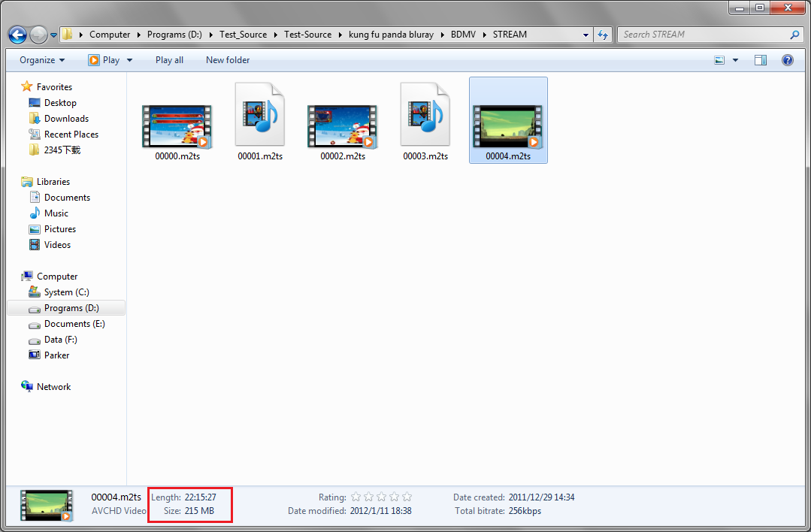This screenshot has height=532, width=811.
Task: Select the 00002.m2ts video thumbnail
Action: [x=343, y=127]
